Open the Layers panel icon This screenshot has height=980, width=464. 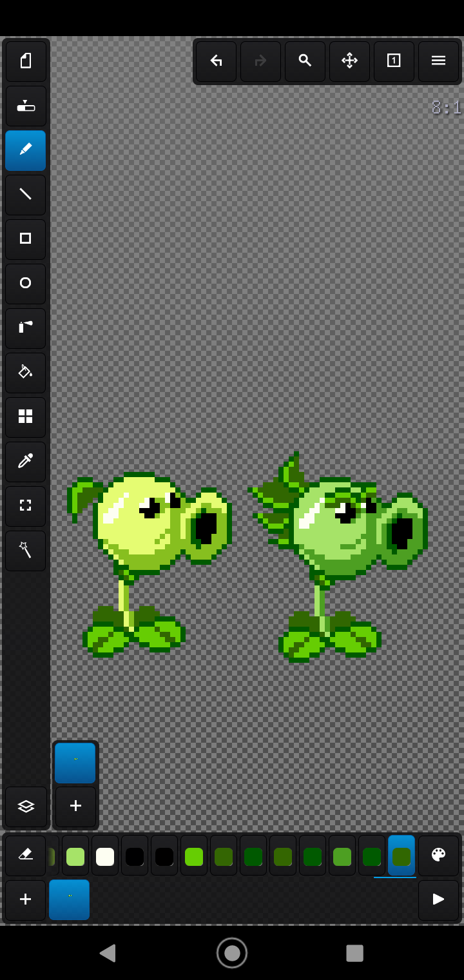[26, 807]
